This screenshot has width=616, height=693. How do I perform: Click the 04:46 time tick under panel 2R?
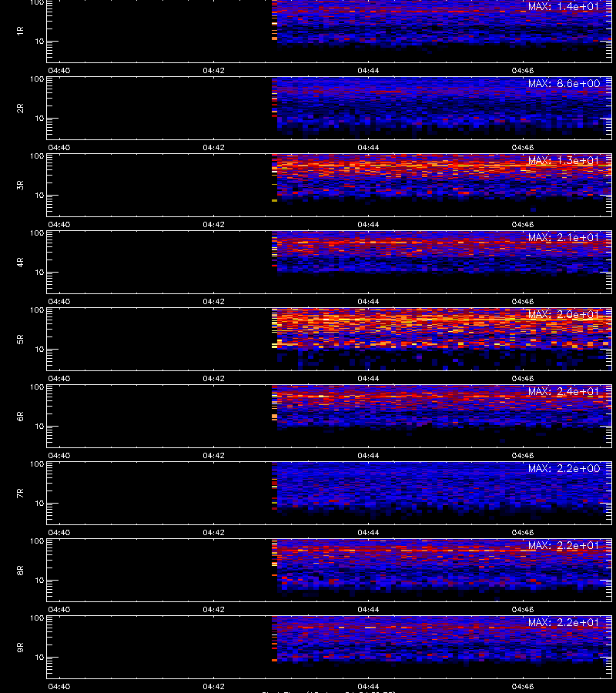tap(523, 147)
